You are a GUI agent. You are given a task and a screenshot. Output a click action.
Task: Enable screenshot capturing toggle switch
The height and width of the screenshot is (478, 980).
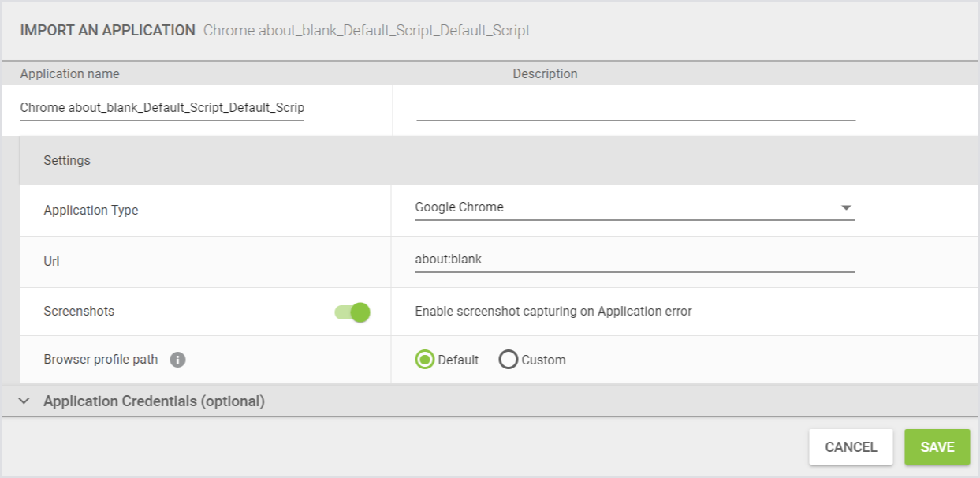pos(350,312)
